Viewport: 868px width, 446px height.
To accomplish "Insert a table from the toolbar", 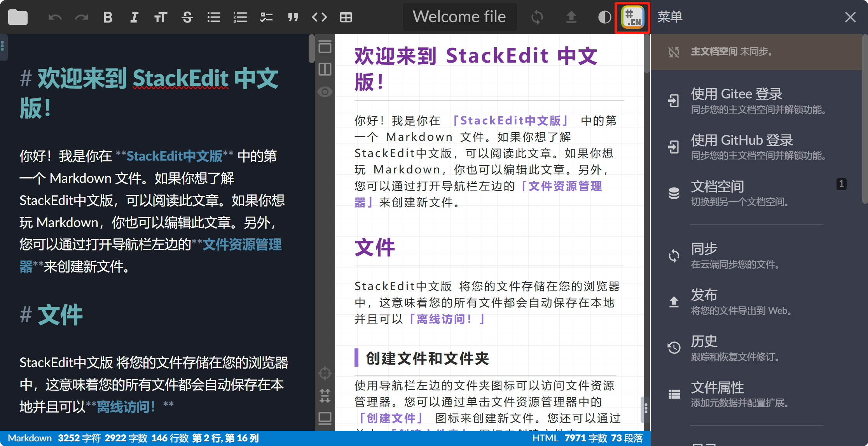I will click(346, 17).
